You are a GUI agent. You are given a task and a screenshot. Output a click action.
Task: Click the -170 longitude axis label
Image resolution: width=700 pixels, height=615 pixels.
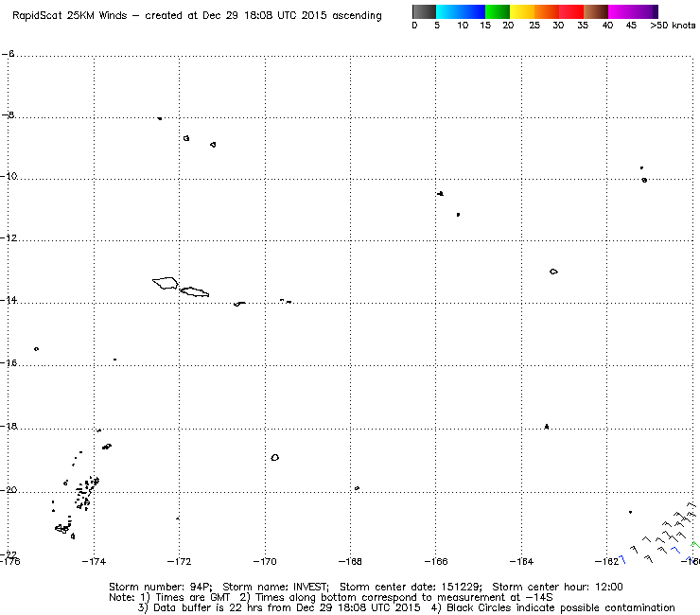coord(265,561)
